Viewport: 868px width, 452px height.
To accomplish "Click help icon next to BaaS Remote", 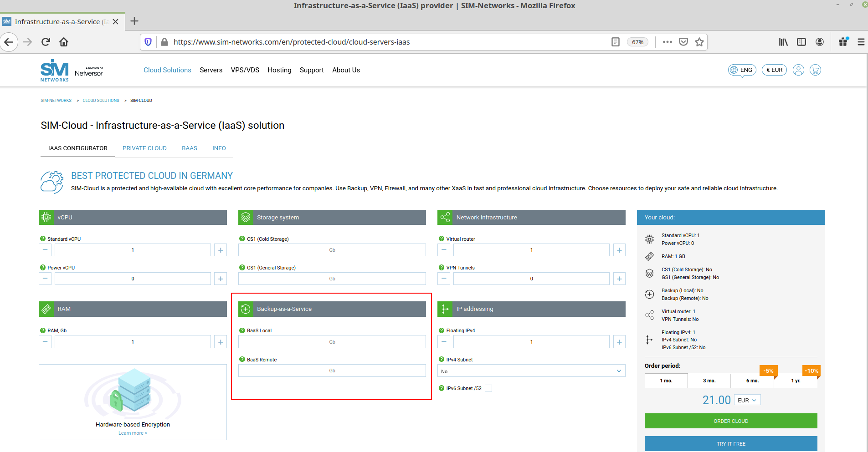I will click(x=242, y=359).
